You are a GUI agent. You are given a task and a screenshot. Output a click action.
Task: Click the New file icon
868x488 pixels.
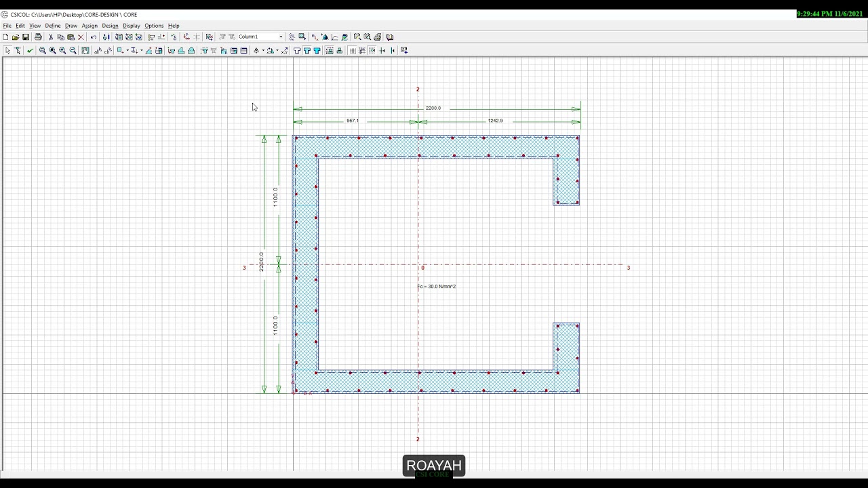click(x=6, y=37)
